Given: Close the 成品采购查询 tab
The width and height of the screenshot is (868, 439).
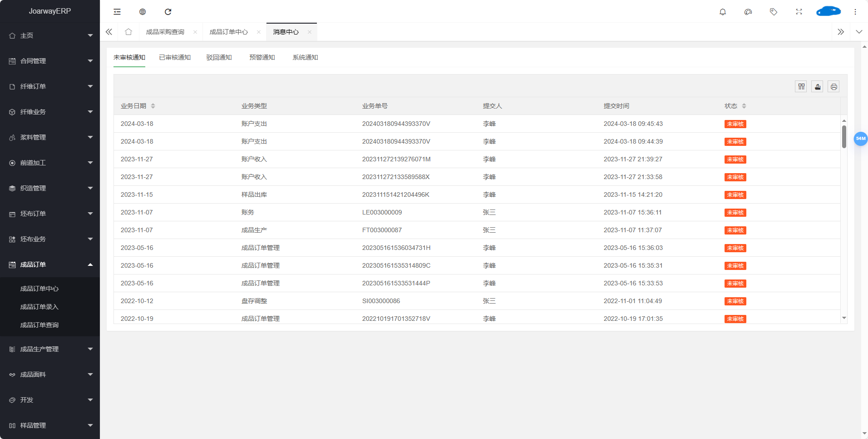Looking at the screenshot, I should (x=195, y=32).
